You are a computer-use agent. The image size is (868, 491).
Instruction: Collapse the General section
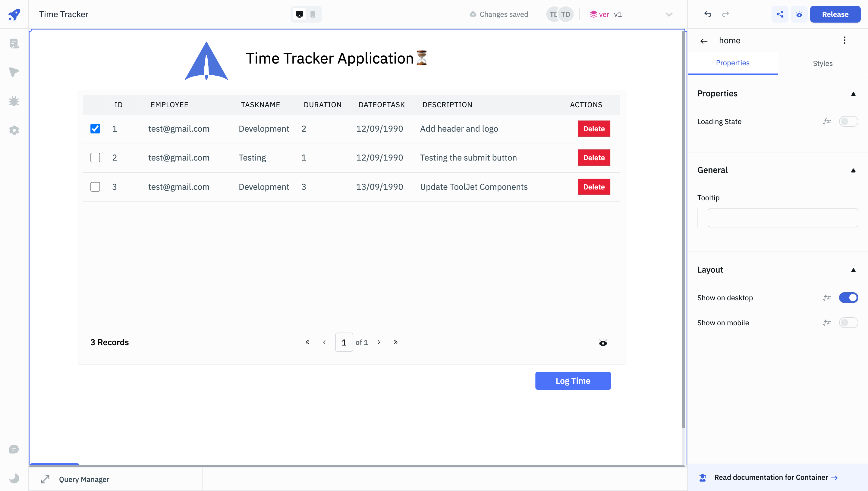coord(853,170)
